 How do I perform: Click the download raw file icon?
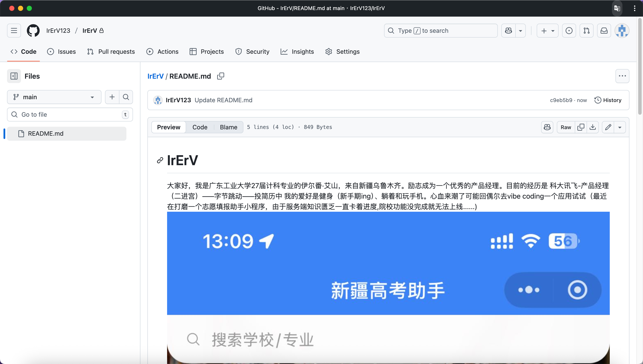[x=592, y=127]
